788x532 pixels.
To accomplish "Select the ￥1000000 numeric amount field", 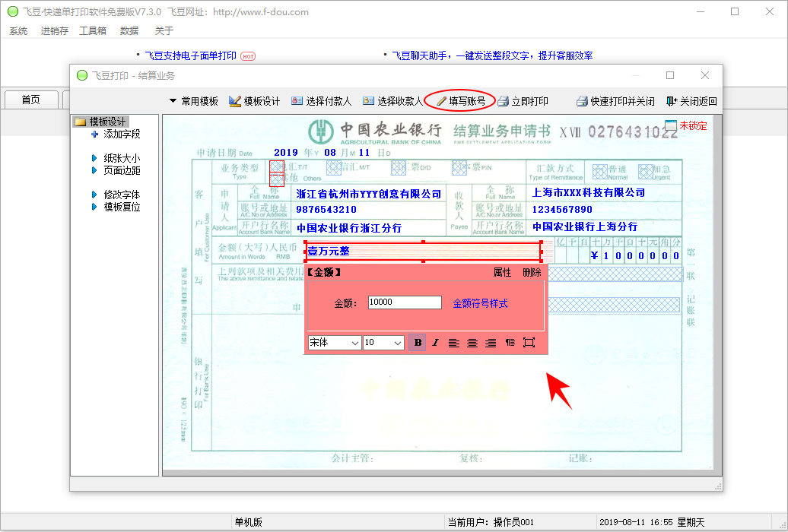I will point(635,255).
